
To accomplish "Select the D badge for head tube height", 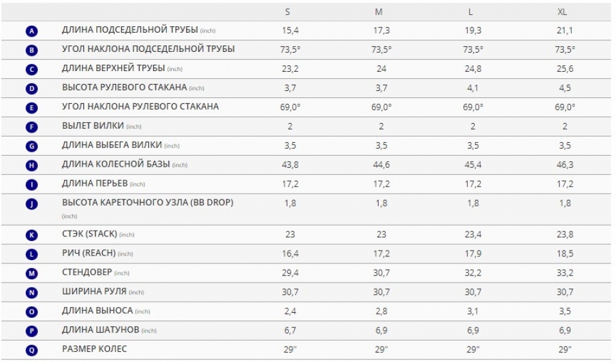I will pos(32,88).
